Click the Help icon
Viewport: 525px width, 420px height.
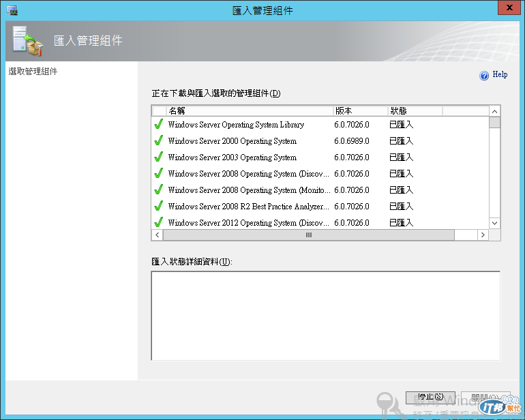pos(484,76)
